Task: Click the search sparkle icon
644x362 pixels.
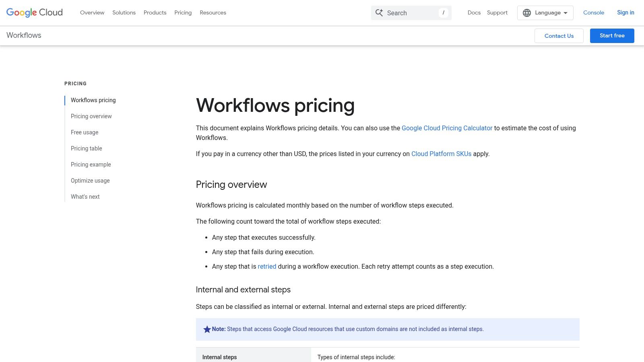Action: 379,13
